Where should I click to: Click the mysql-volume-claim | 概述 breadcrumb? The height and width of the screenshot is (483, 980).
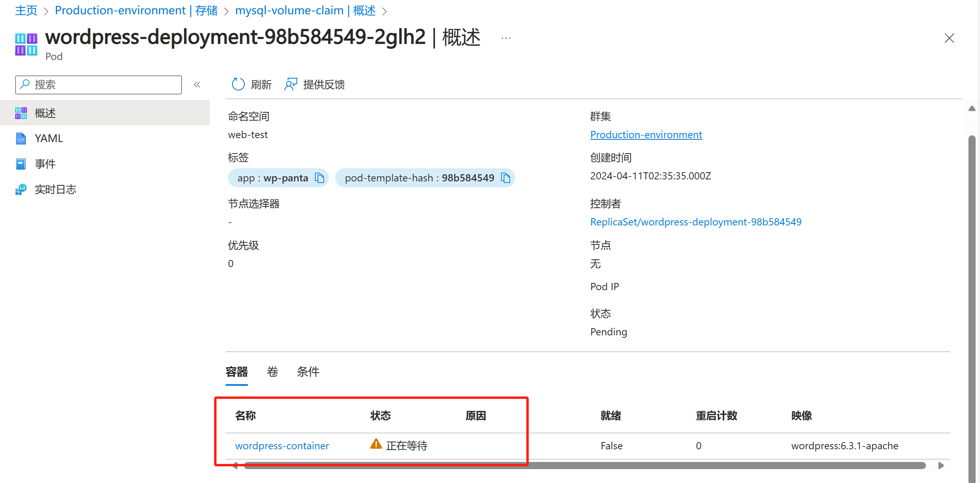[305, 10]
